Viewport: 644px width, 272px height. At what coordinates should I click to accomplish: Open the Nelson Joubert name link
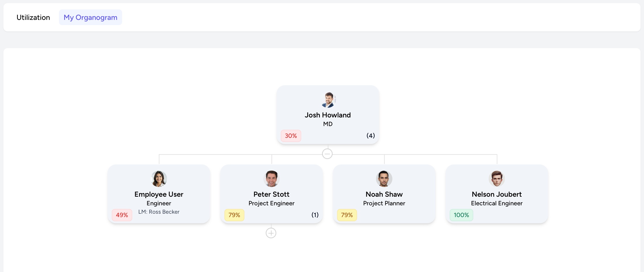497,194
